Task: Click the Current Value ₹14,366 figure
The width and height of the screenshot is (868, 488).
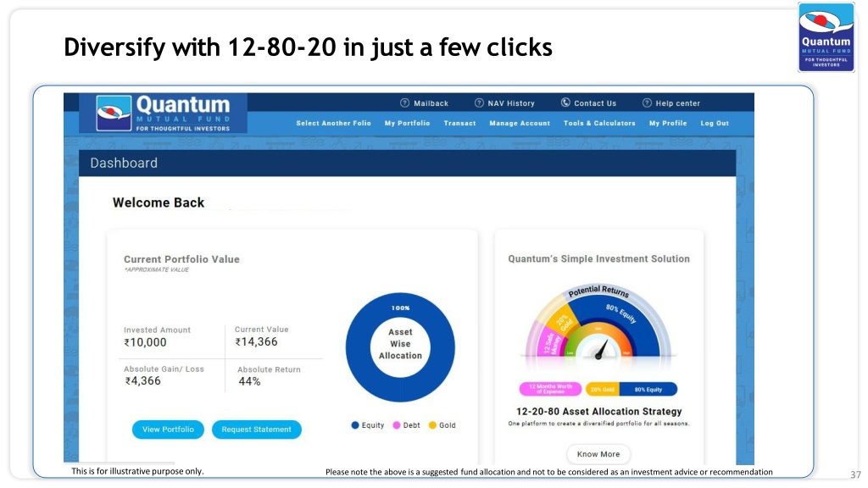Action: [x=256, y=342]
